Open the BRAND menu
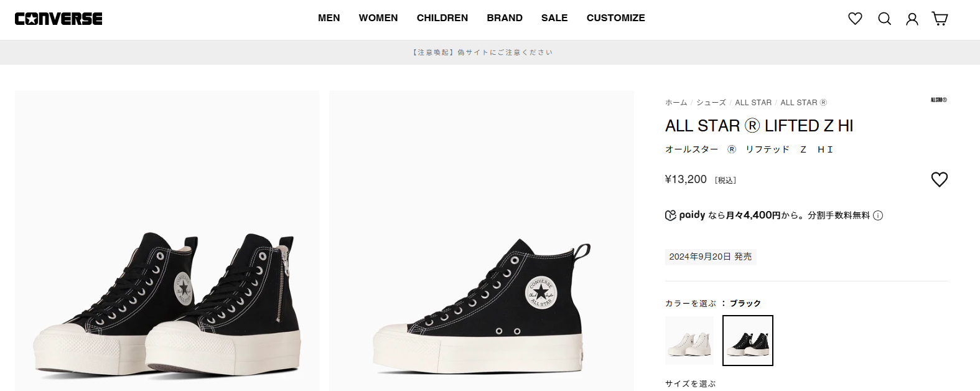Screen dimensions: 980x391 point(505,18)
